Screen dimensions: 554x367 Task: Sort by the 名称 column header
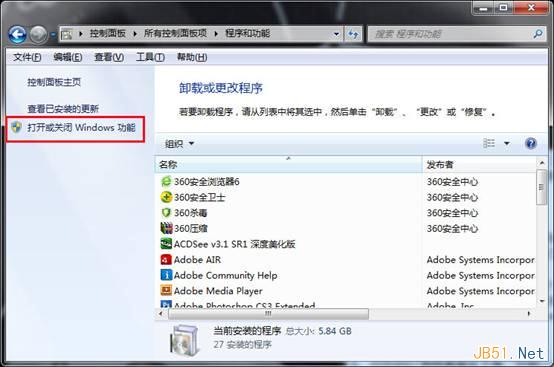click(x=288, y=164)
